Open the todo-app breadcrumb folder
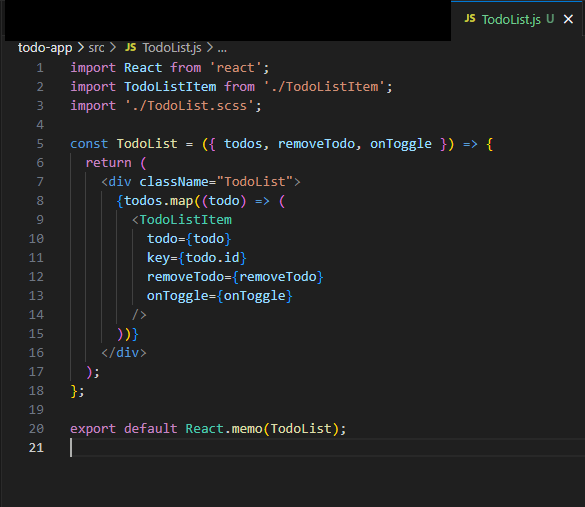 45,48
